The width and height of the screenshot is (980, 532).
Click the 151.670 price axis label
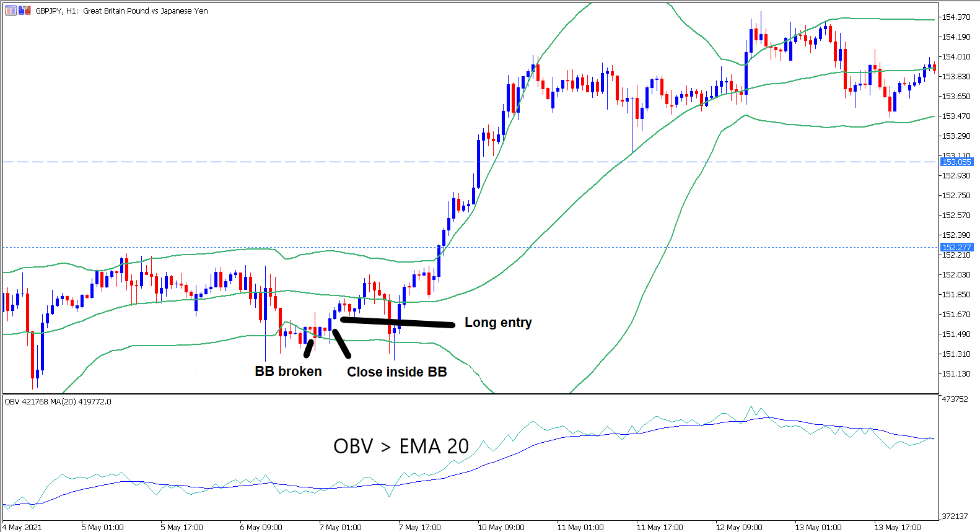(x=956, y=314)
